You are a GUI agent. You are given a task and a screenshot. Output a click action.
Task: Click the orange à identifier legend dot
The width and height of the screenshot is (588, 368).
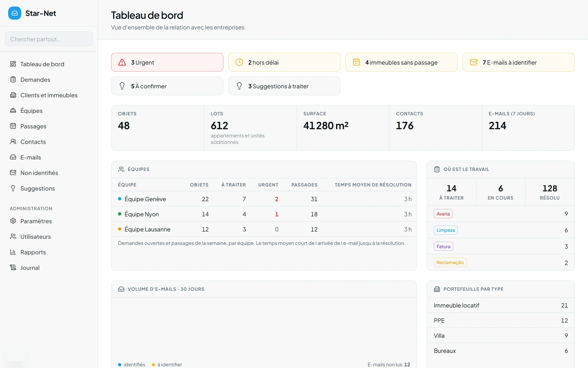153,365
